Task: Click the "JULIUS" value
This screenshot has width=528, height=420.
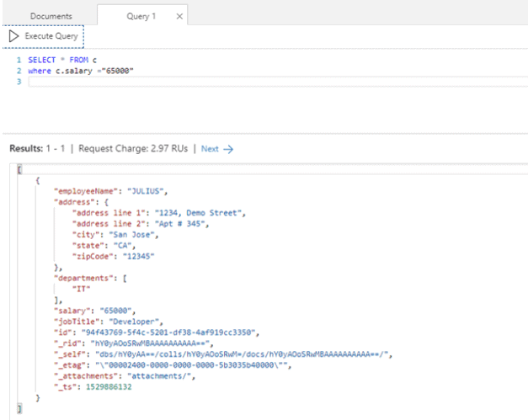Action: click(146, 191)
